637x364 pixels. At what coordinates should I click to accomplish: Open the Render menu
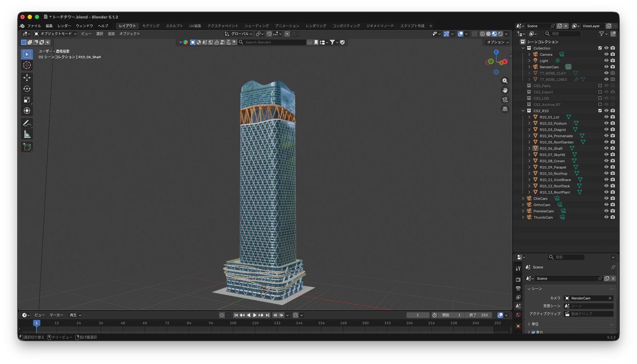[64, 25]
